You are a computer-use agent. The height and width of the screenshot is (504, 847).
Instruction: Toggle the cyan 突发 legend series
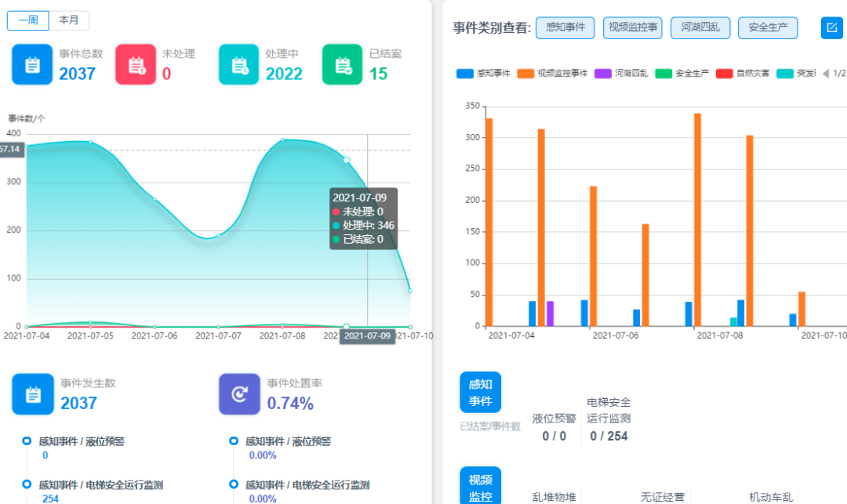[796, 74]
